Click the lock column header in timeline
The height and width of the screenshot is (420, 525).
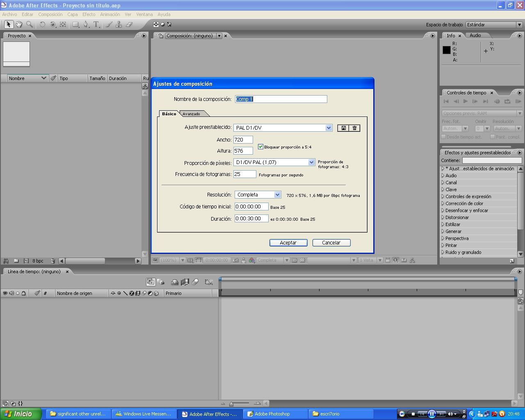[x=24, y=293]
